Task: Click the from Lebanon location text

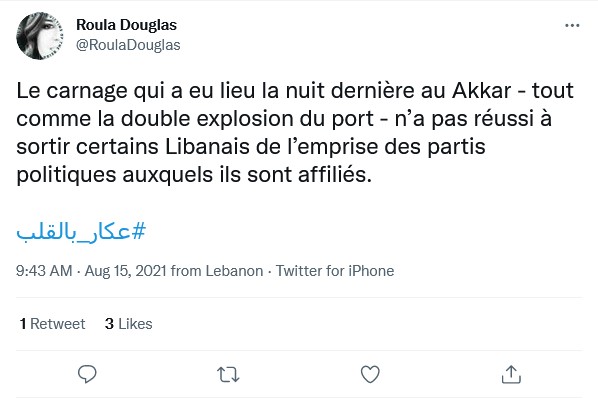Action: [217, 271]
